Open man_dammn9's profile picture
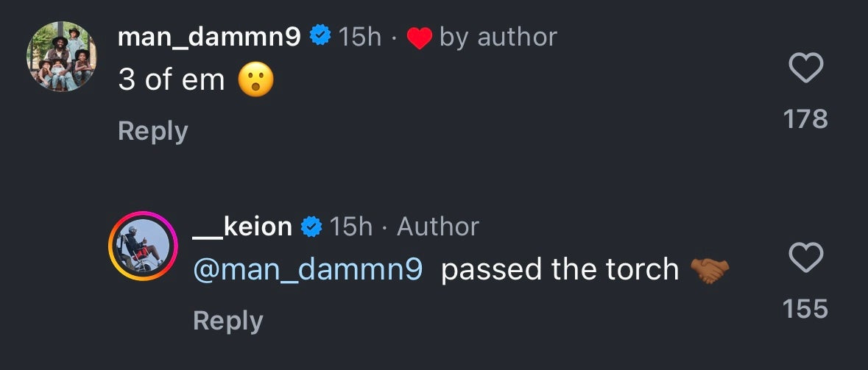The height and width of the screenshot is (370, 868). tap(62, 57)
